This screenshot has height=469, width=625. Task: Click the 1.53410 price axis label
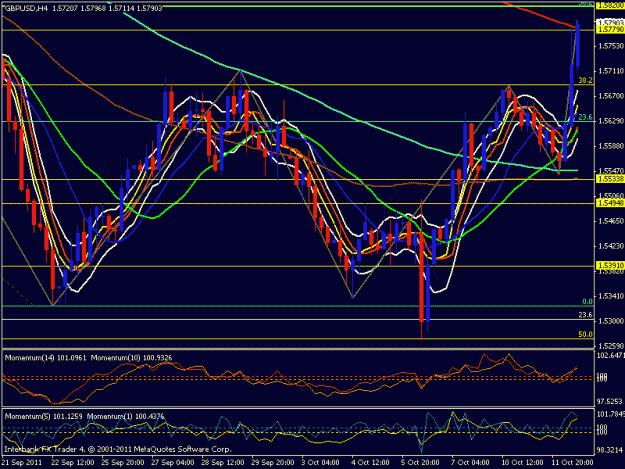[611, 296]
